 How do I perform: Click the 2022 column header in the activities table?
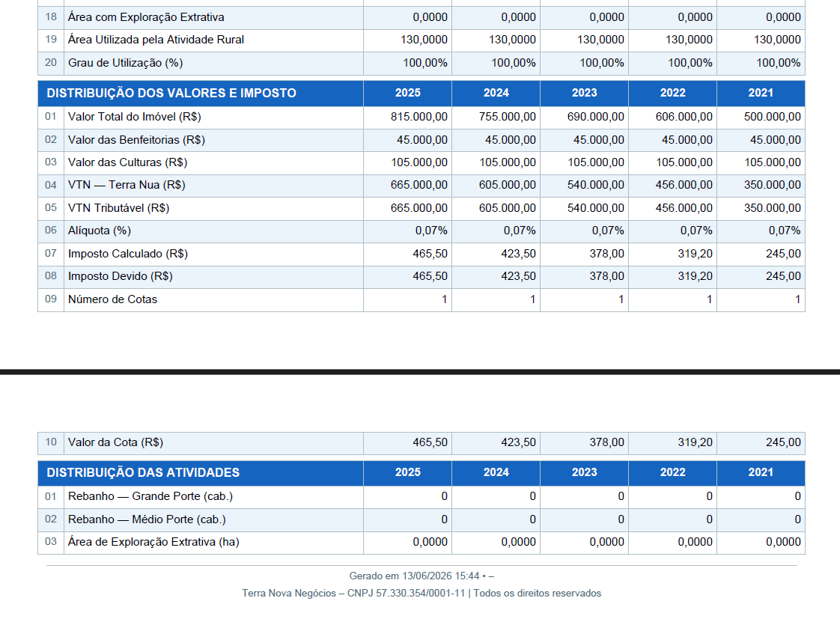tap(672, 472)
